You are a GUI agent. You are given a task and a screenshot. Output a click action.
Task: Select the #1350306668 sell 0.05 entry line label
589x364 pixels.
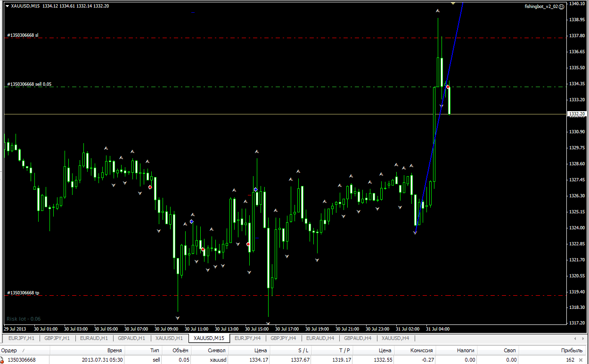click(29, 84)
